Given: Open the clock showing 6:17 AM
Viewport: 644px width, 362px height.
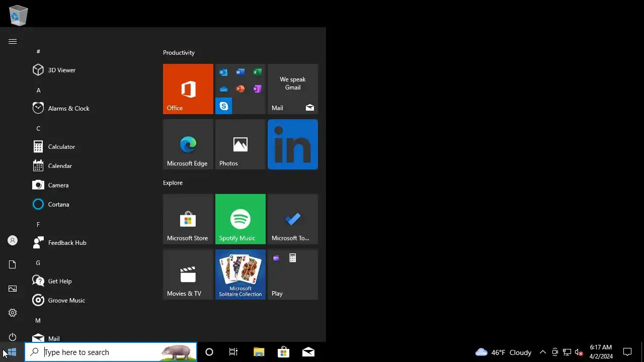Looking at the screenshot, I should [601, 352].
